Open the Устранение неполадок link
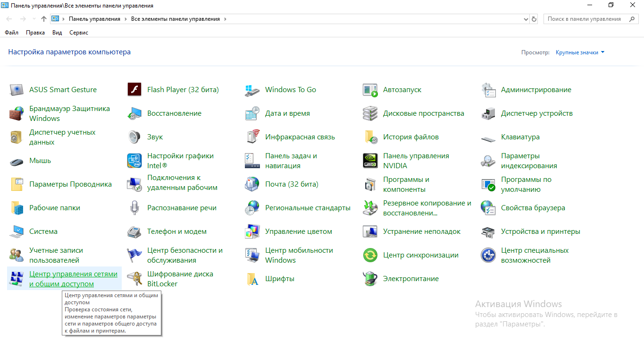The image size is (644, 343). point(421,232)
